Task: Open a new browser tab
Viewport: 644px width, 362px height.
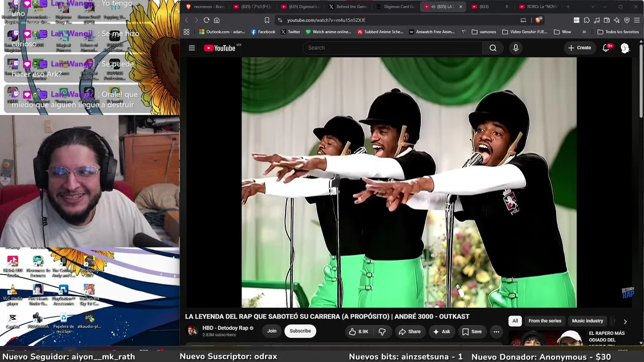Action: pos(568,7)
